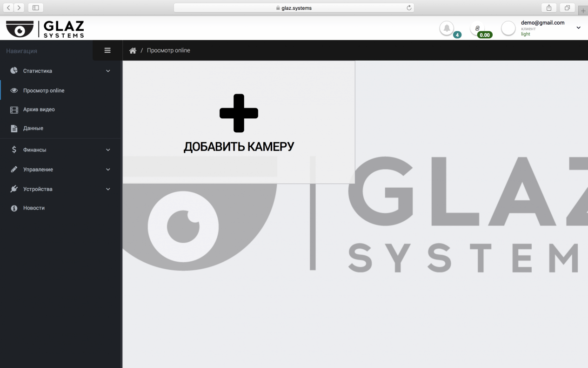Open Архив видео in the sidebar
588x368 pixels.
(39, 109)
